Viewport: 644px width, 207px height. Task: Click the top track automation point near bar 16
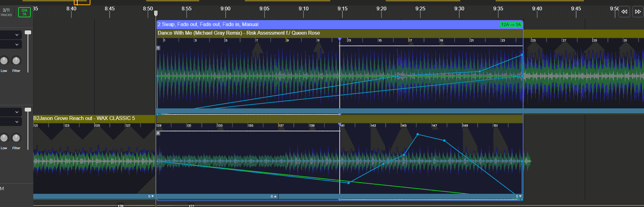click(398, 76)
